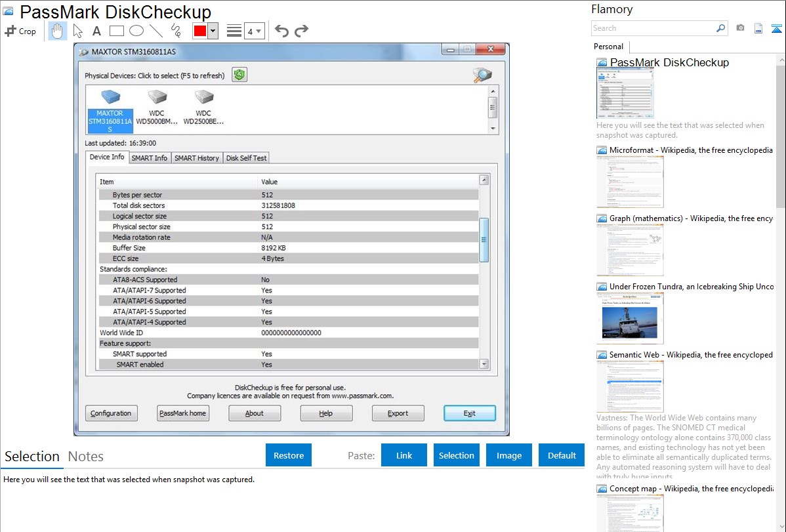Screen dimensions: 786x532
Task: Open the Under Frozen Tundra snapshot thumbnail
Action: pos(630,318)
